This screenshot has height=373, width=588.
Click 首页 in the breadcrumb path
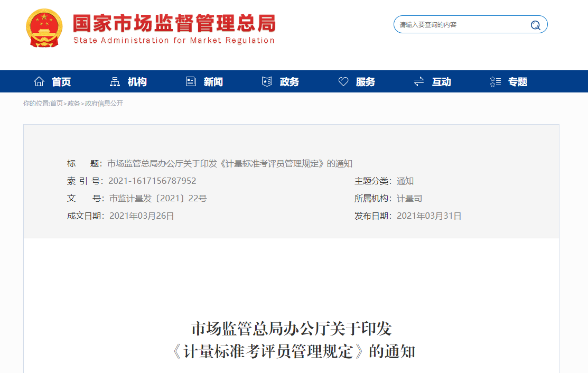pos(57,104)
